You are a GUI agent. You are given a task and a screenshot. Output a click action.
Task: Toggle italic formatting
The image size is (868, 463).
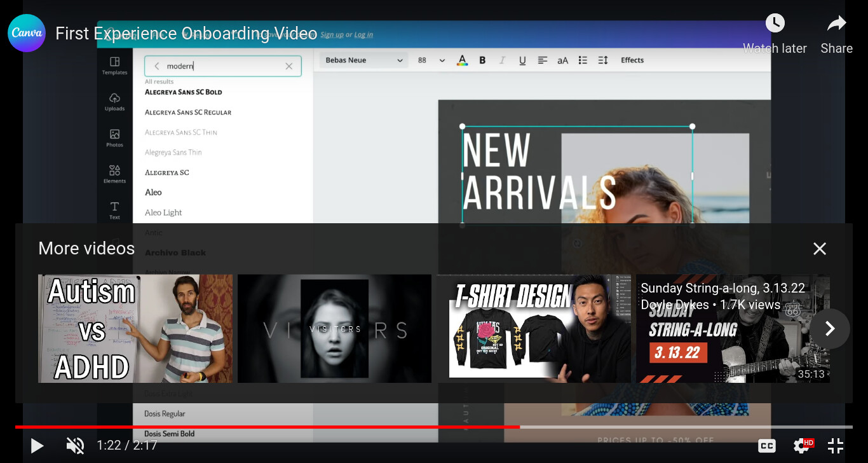coord(502,60)
